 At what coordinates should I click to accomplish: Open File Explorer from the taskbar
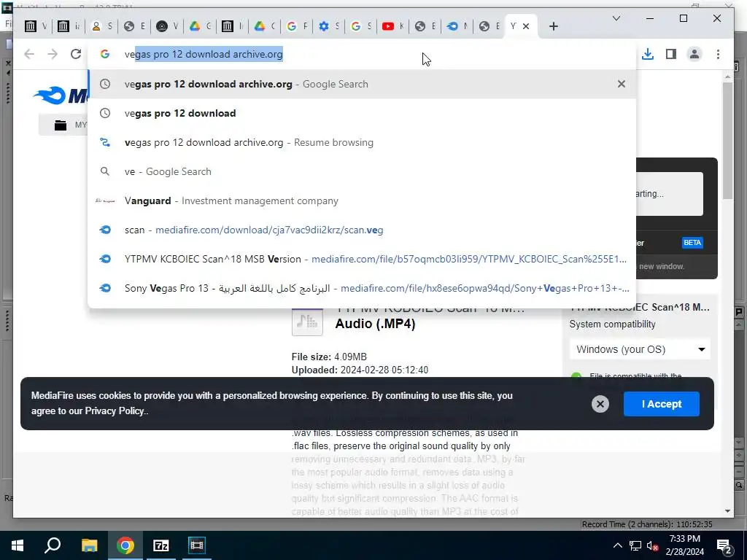tap(89, 545)
